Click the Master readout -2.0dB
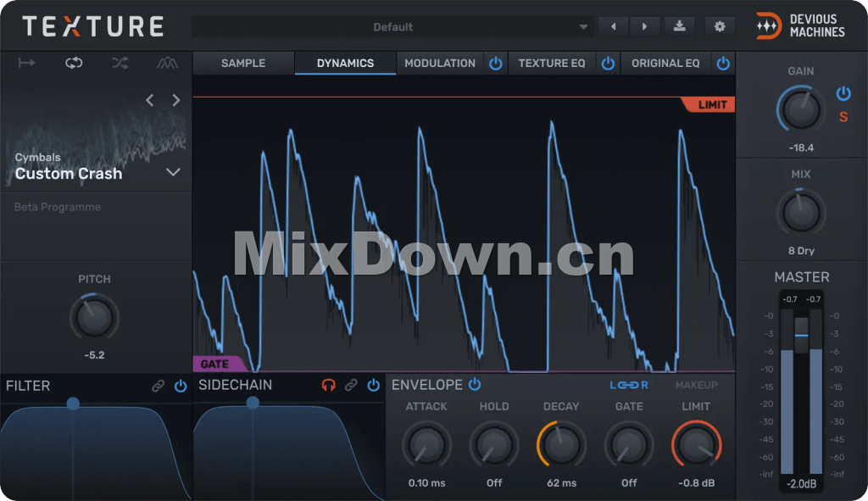The width and height of the screenshot is (868, 501). pos(802,484)
